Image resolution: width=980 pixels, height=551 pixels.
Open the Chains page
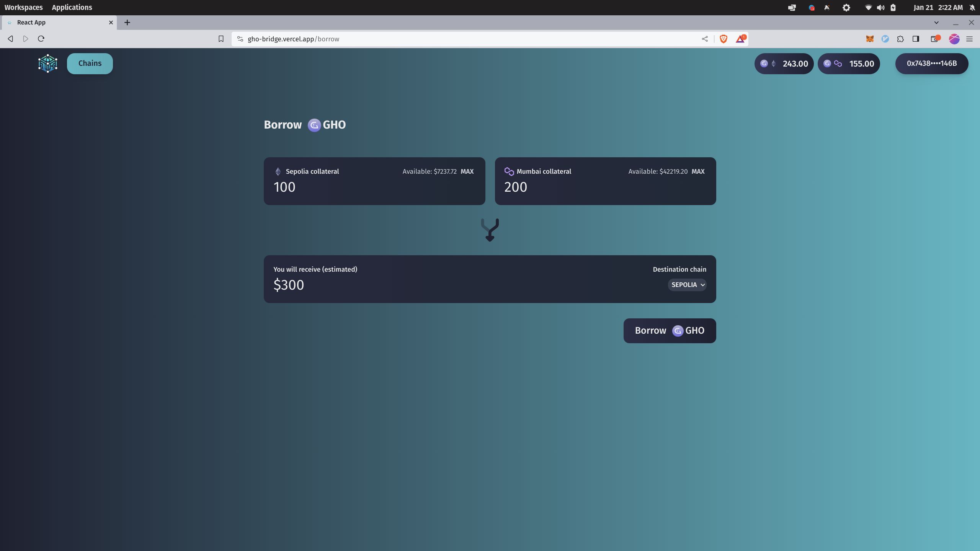click(90, 64)
